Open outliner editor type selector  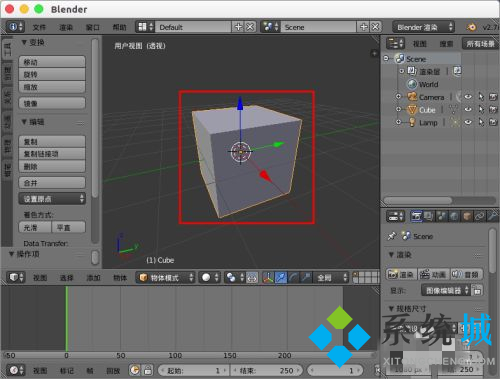click(x=395, y=43)
